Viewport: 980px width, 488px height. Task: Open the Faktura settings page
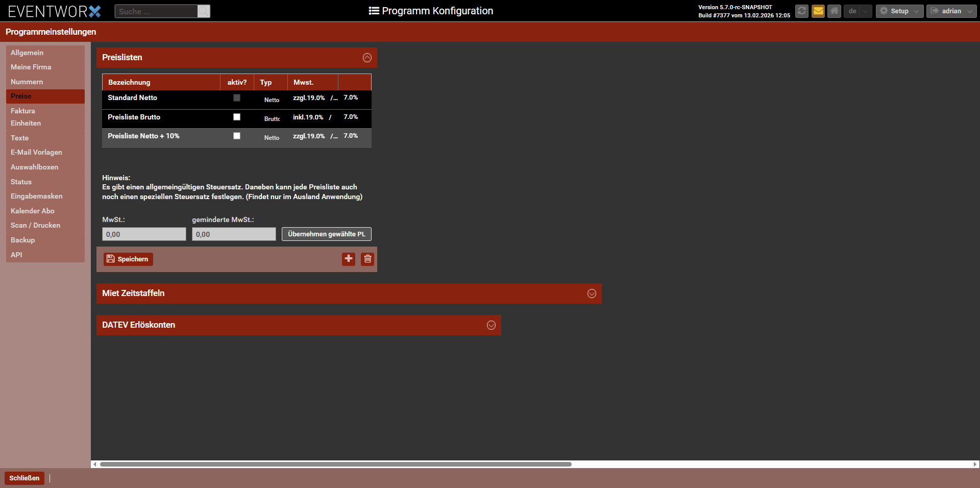(23, 111)
